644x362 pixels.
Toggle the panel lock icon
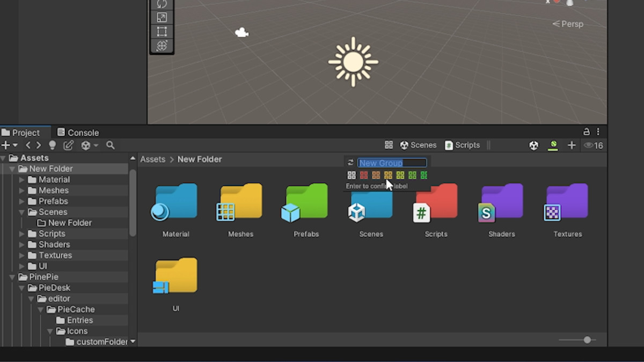pos(587,131)
